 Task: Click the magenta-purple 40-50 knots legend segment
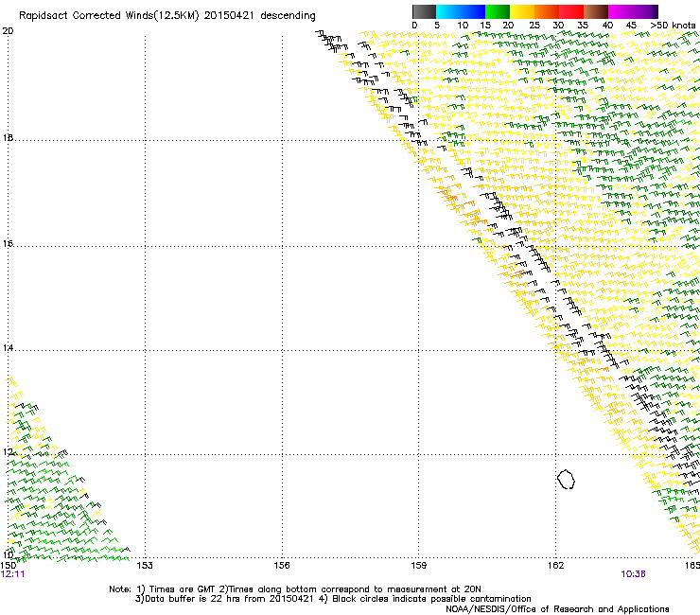click(633, 11)
